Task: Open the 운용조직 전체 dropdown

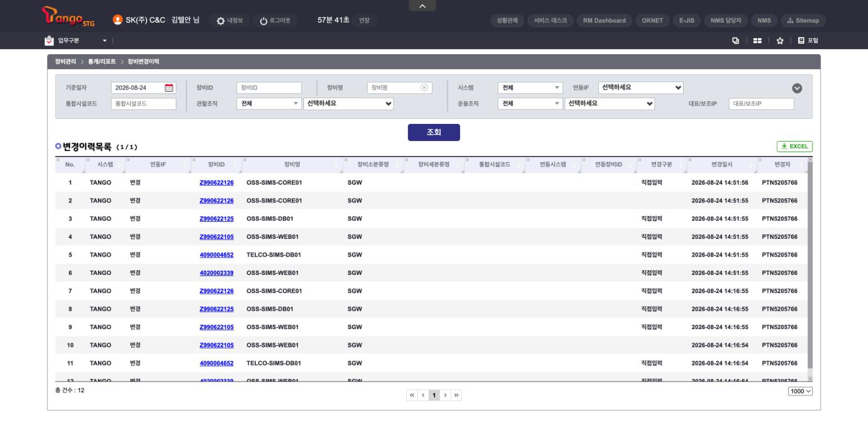Action: (x=530, y=103)
